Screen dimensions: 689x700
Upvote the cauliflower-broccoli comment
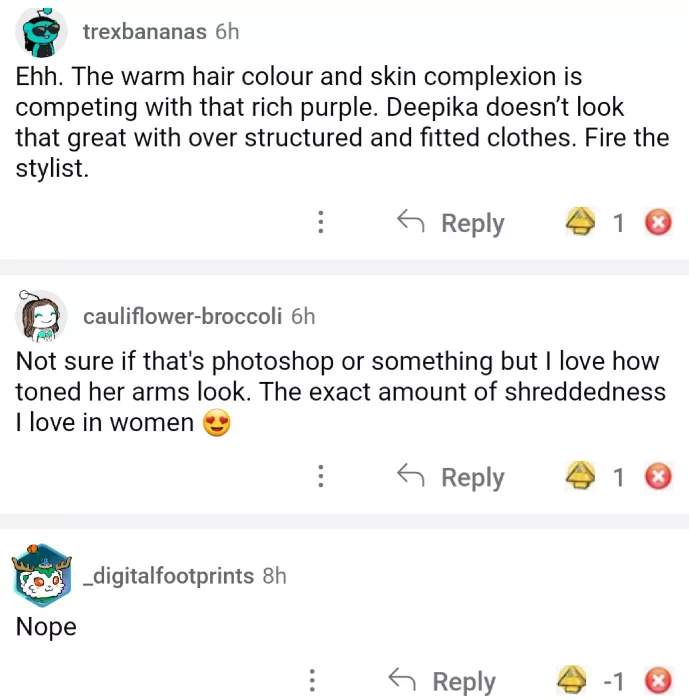click(582, 477)
